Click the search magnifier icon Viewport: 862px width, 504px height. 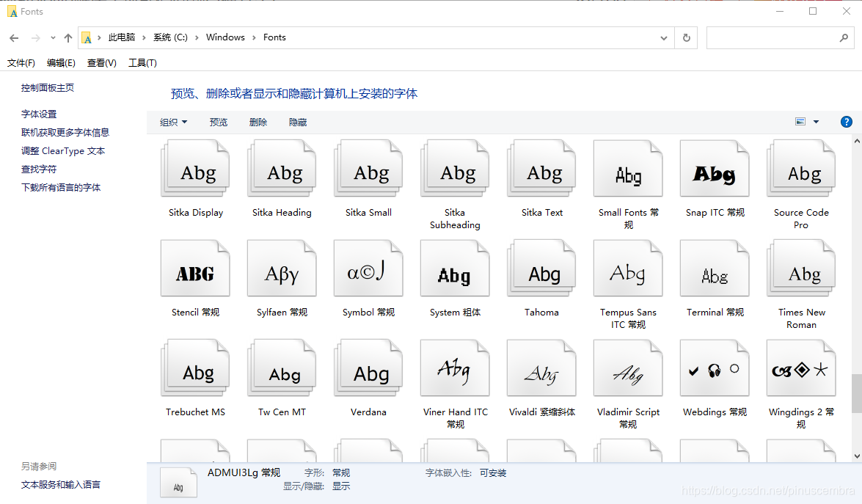click(844, 38)
